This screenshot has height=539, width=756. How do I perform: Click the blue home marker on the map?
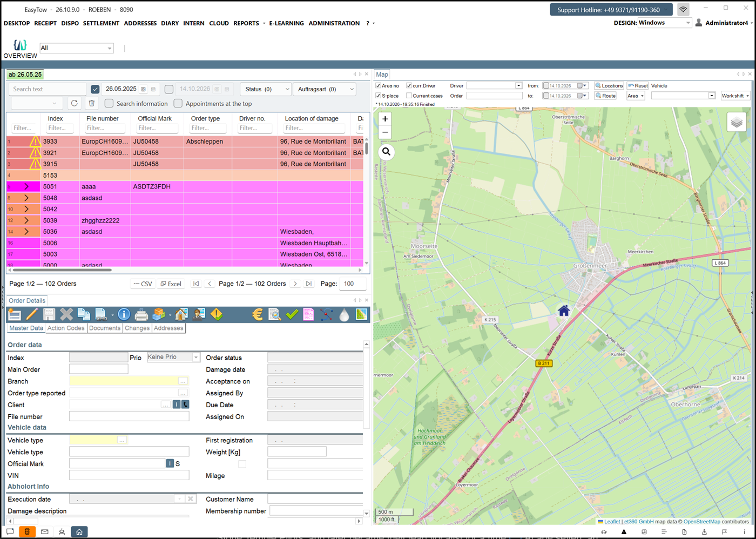click(564, 310)
